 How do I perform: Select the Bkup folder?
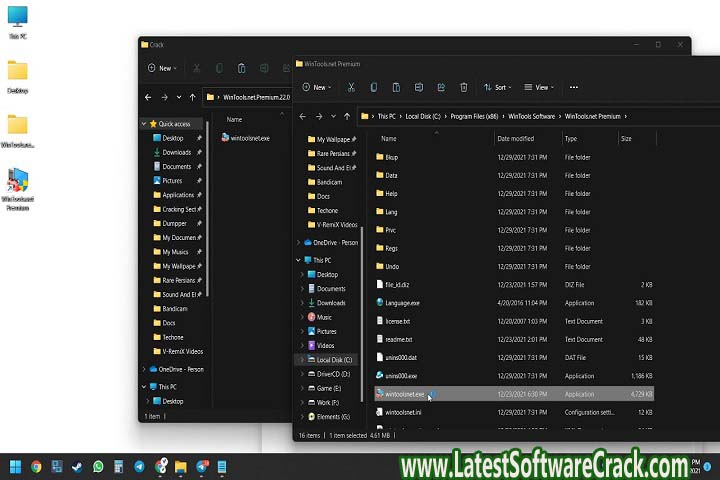(x=514, y=157)
